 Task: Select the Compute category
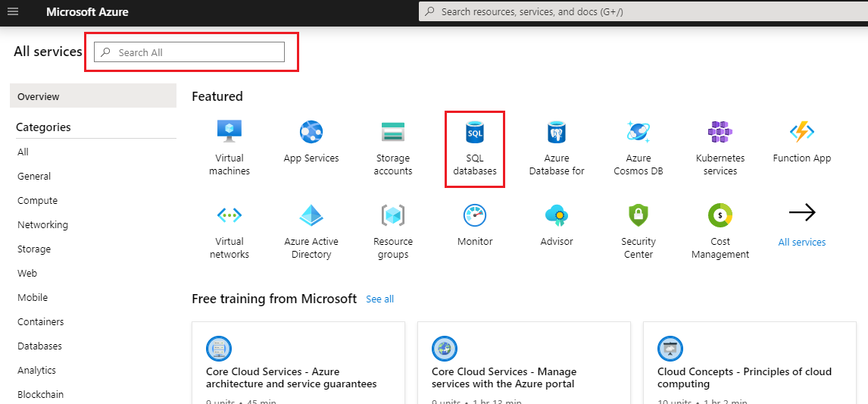37,200
